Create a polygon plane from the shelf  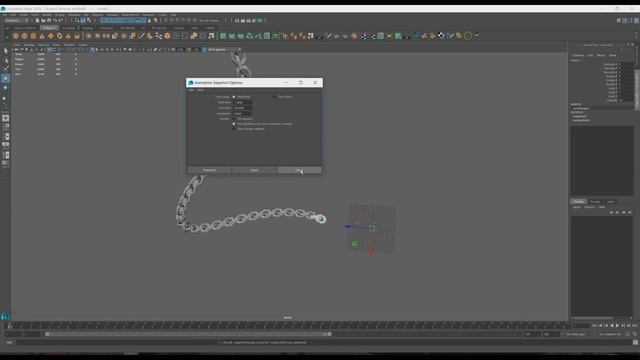51,36
